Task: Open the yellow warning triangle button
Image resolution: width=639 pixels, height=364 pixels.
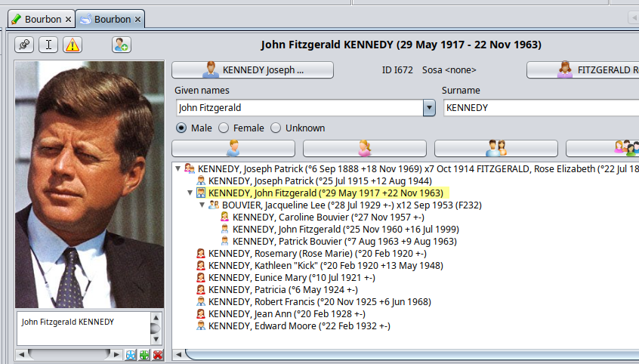Action: point(72,45)
